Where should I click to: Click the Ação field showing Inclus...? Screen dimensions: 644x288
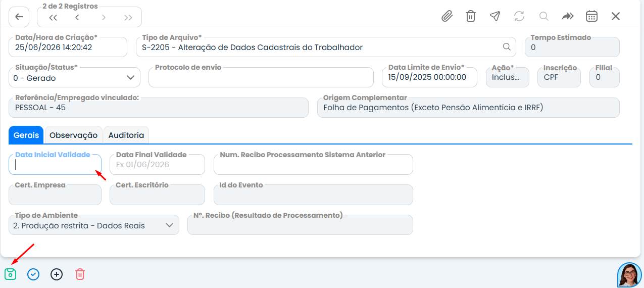point(507,77)
